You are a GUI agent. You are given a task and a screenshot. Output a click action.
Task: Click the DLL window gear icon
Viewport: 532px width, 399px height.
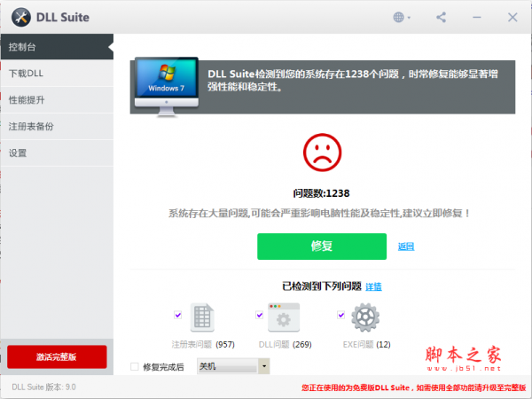(284, 317)
